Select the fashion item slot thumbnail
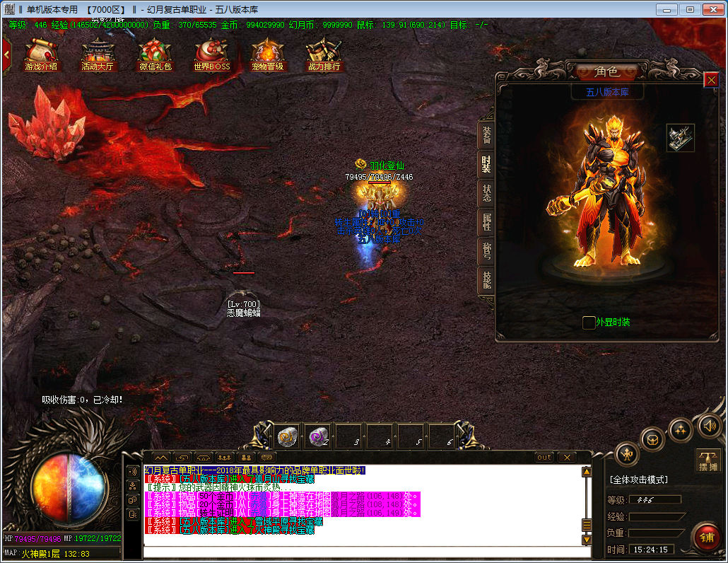 [681, 137]
